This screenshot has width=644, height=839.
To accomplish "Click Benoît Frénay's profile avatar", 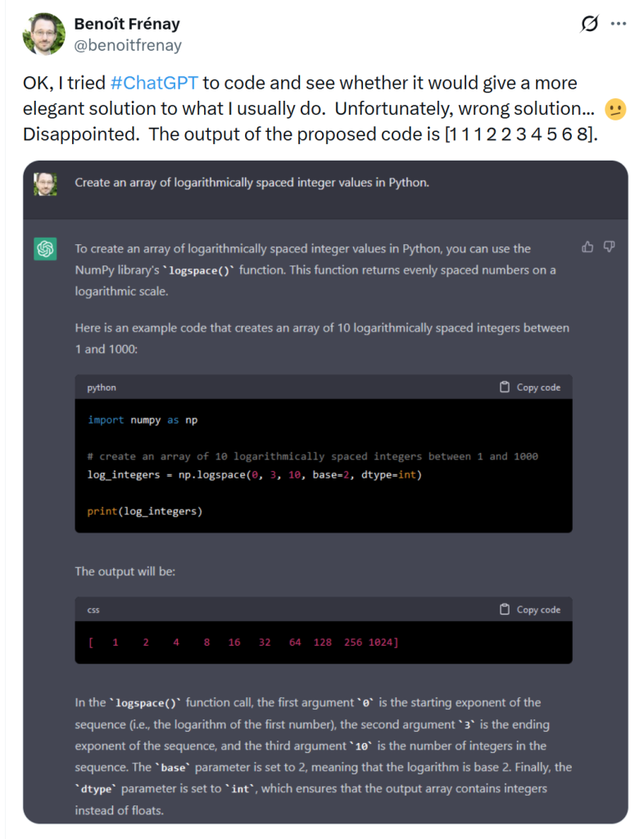I will click(44, 34).
